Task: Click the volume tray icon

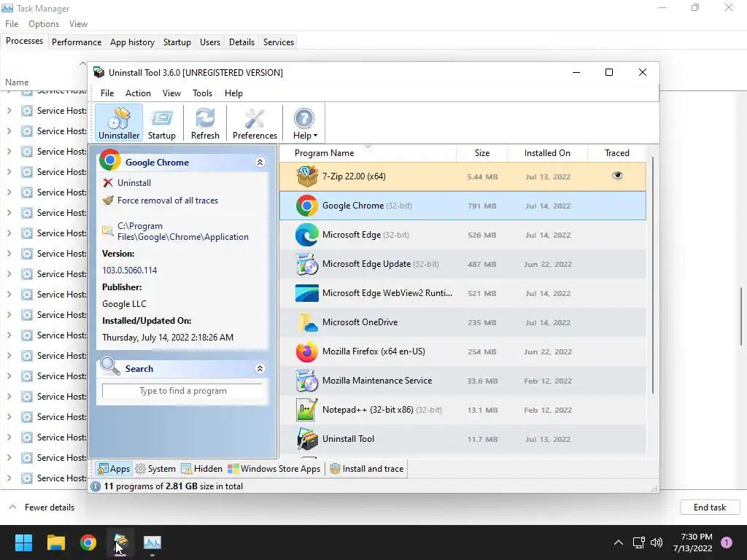Action: 657,542
